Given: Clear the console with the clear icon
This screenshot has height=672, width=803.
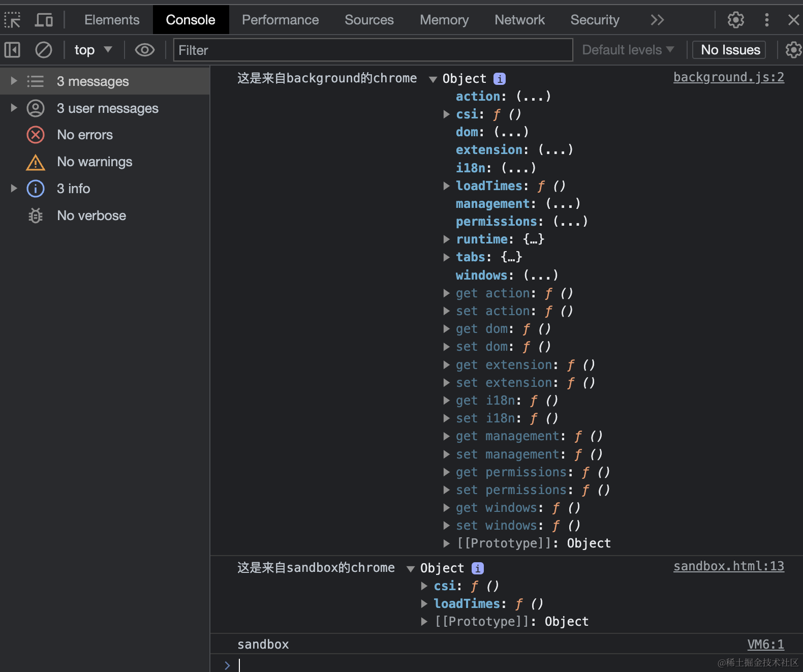Looking at the screenshot, I should click(44, 50).
